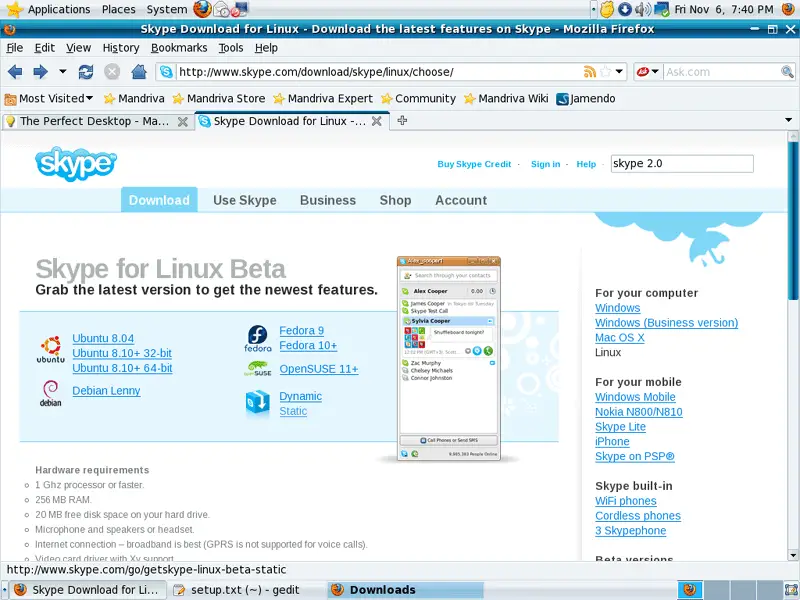Open the Community bookmark
The image size is (800, 600).
click(418, 98)
